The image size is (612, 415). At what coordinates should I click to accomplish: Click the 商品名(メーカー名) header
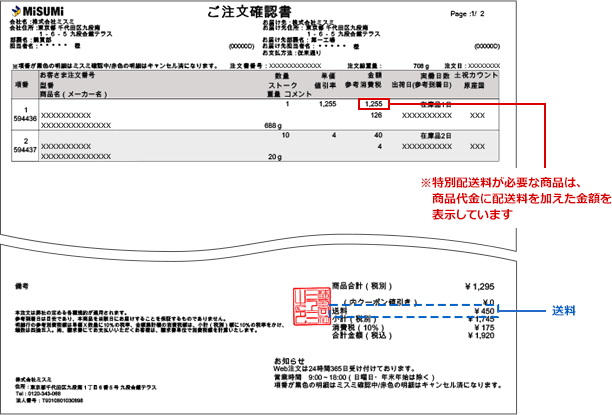point(73,94)
